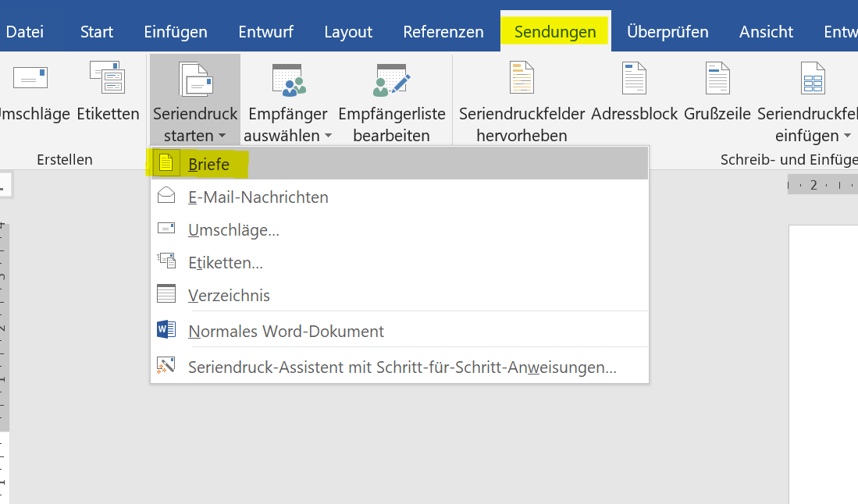The image size is (858, 504).
Task: Click the Seriendruckfeld einfügen icon
Action: pos(813,77)
